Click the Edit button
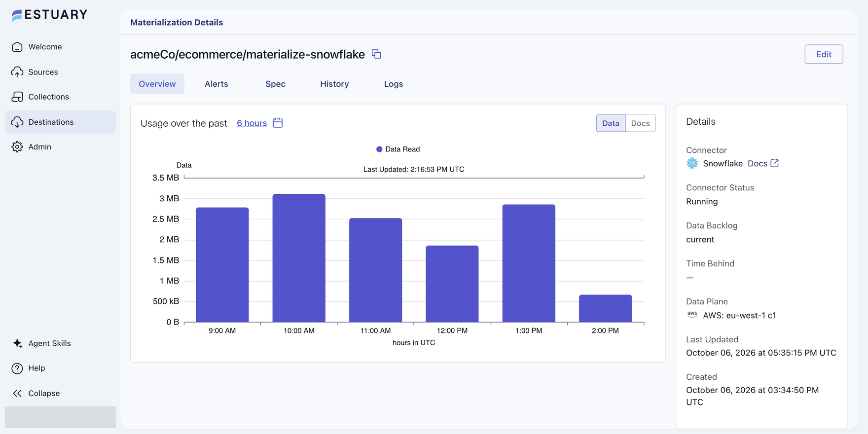 tap(824, 54)
